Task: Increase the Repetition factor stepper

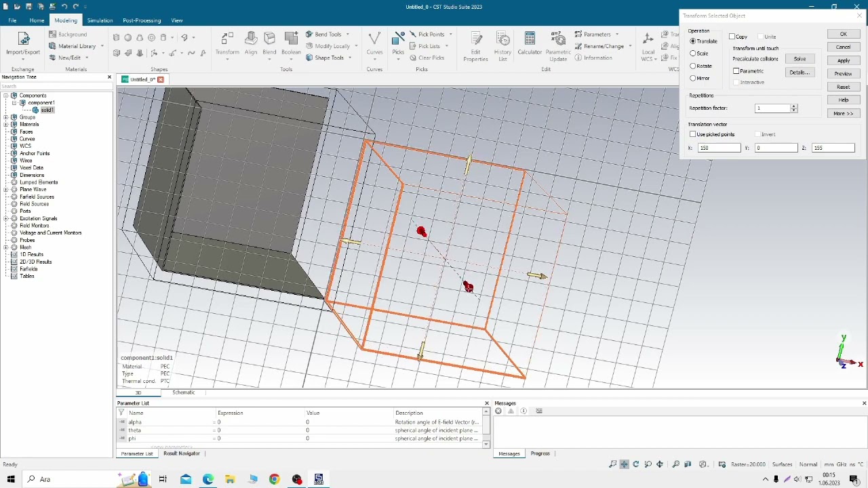Action: (x=794, y=106)
